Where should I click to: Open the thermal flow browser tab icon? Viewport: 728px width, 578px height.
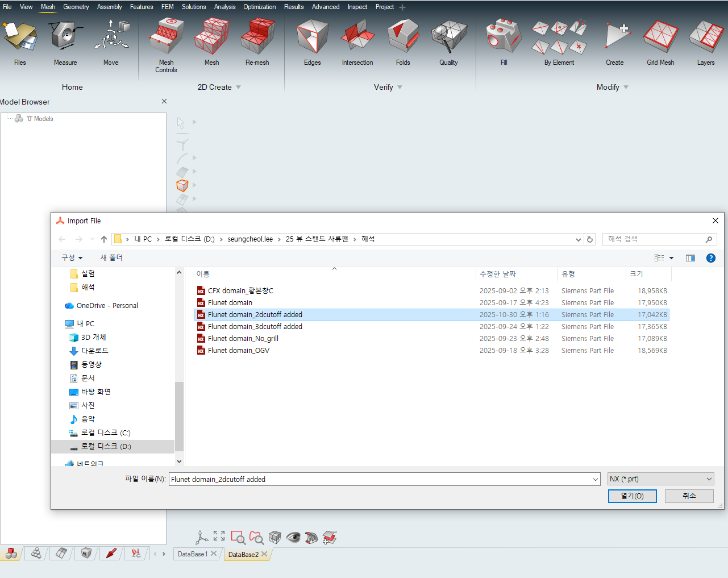[x=136, y=553]
